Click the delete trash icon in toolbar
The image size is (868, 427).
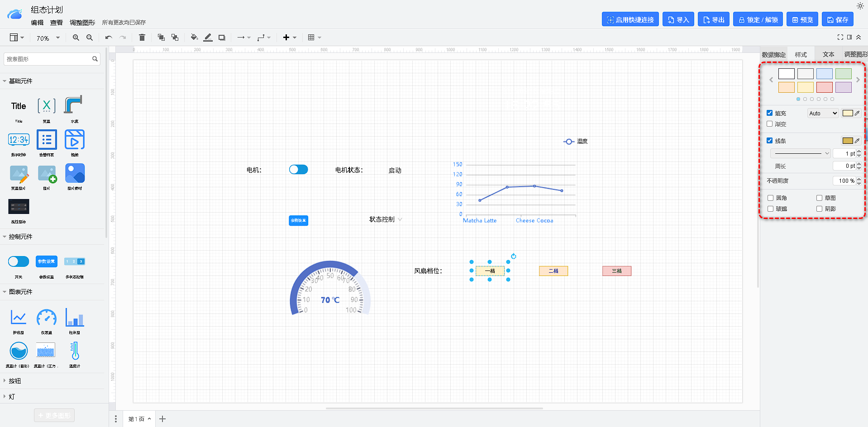pyautogui.click(x=142, y=38)
